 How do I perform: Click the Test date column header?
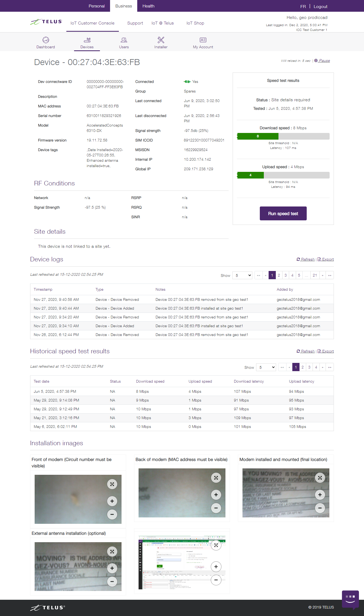click(41, 381)
